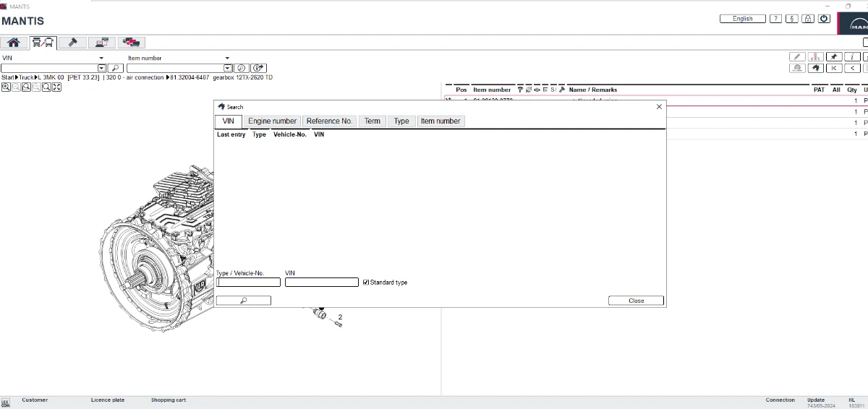The height and width of the screenshot is (409, 868).
Task: Open the VIN input field dropdown
Action: click(101, 68)
